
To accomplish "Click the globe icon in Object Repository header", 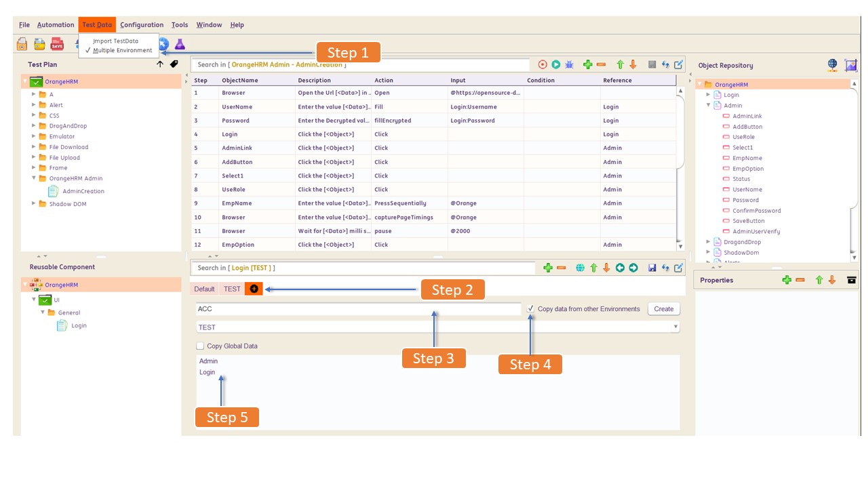I will [832, 64].
